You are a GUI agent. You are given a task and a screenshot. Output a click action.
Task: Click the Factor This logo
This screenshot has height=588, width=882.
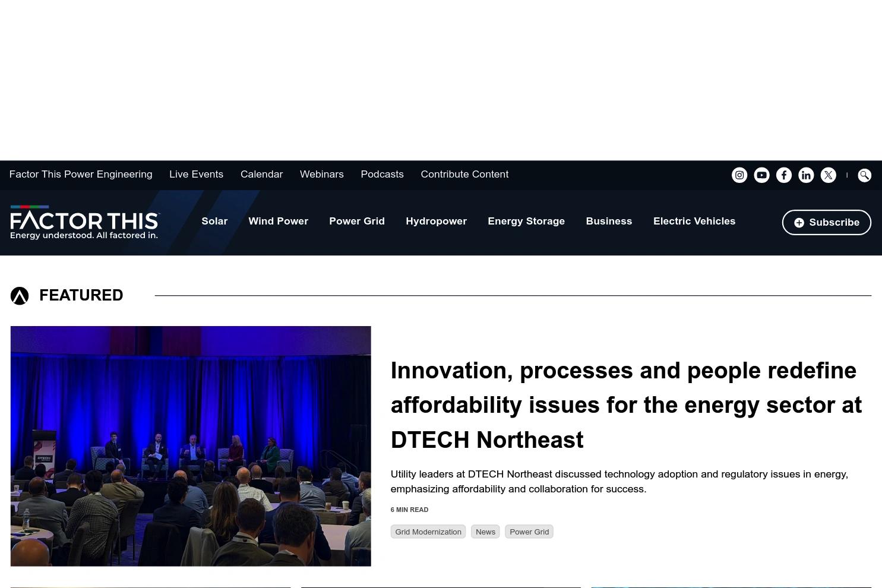[85, 223]
